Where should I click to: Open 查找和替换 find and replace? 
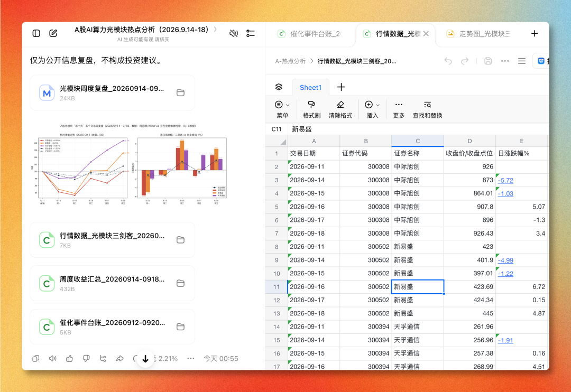427,109
